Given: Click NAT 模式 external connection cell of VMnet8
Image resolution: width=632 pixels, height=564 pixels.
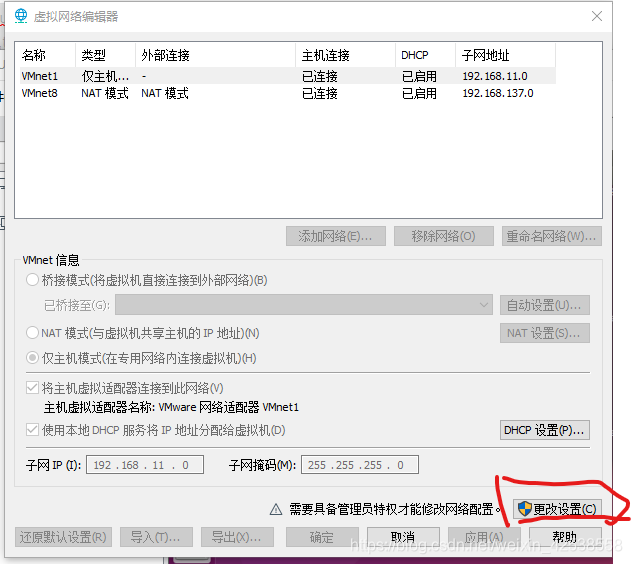Looking at the screenshot, I should 165,93.
